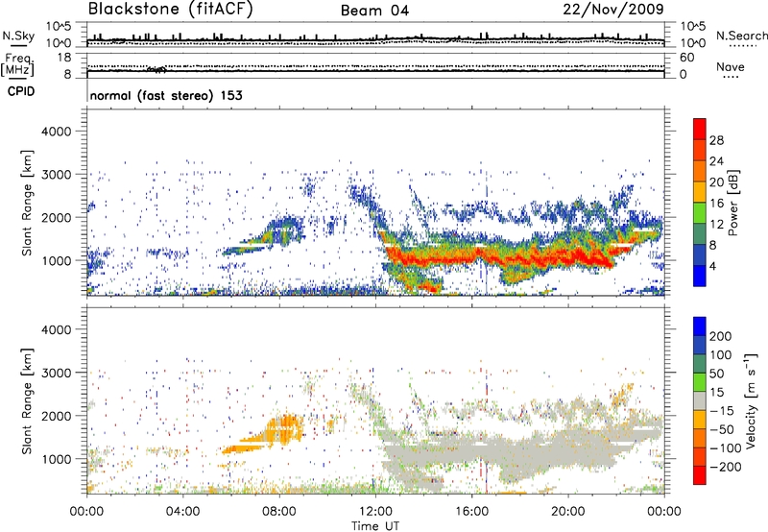Click the "Nave" legend label
This screenshot has width=768, height=532.
coord(731,67)
